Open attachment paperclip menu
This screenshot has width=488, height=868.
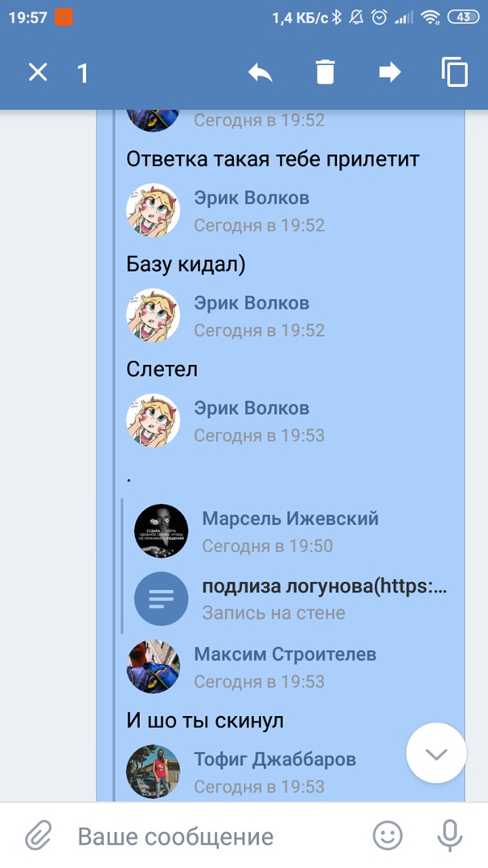click(39, 836)
